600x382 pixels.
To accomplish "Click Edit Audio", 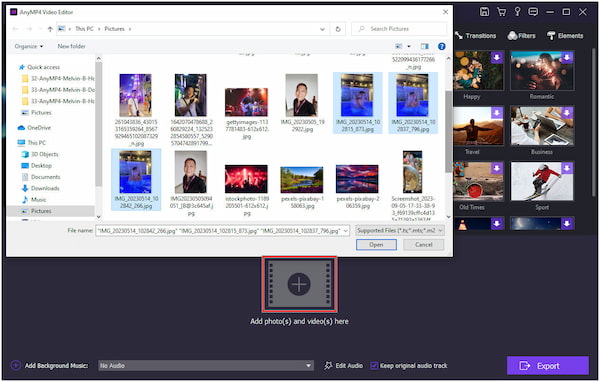I will point(344,366).
